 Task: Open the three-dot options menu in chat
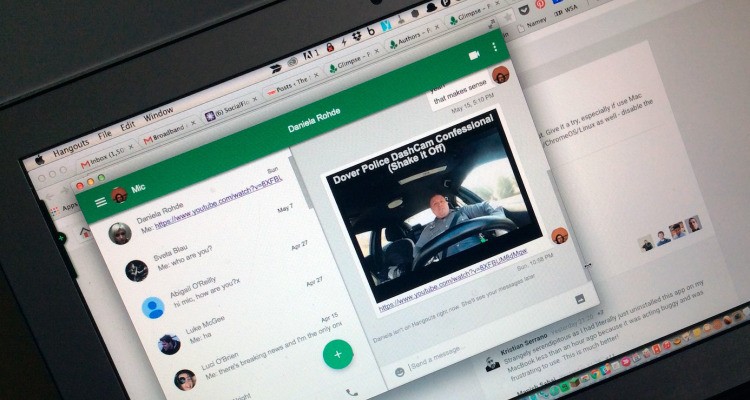coord(494,48)
